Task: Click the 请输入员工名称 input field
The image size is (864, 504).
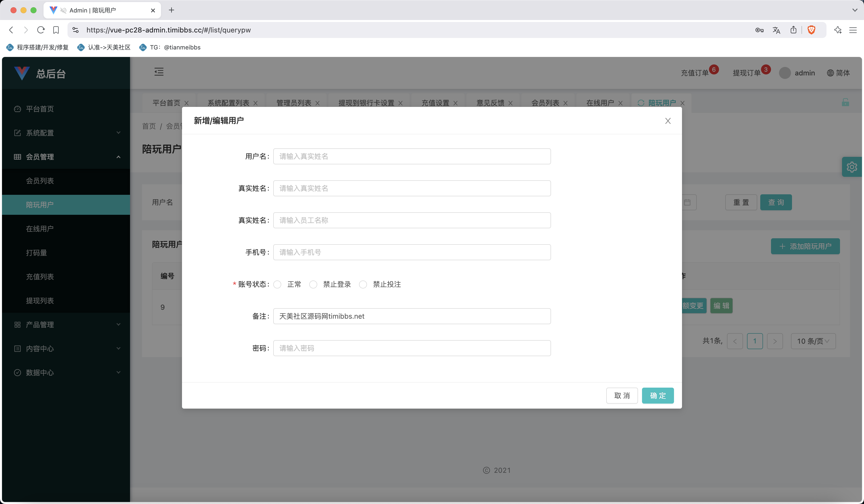Action: [412, 220]
